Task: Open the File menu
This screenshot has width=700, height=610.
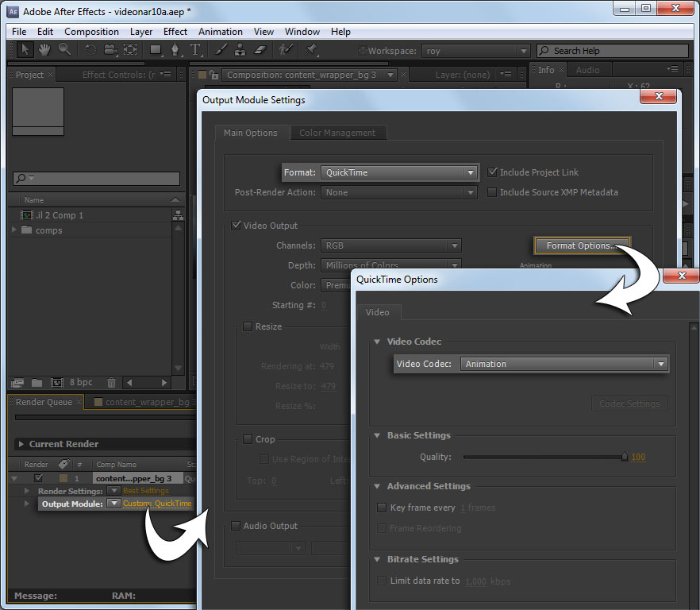Action: tap(19, 32)
